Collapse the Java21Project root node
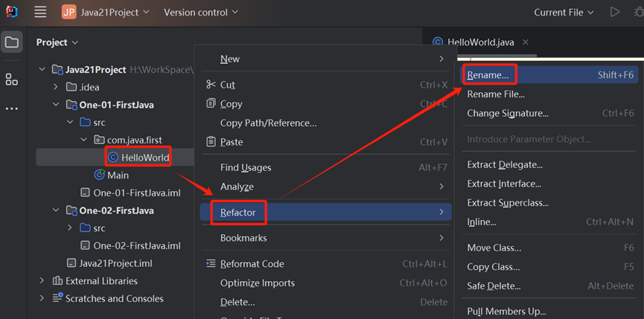The width and height of the screenshot is (644, 319). 42,69
